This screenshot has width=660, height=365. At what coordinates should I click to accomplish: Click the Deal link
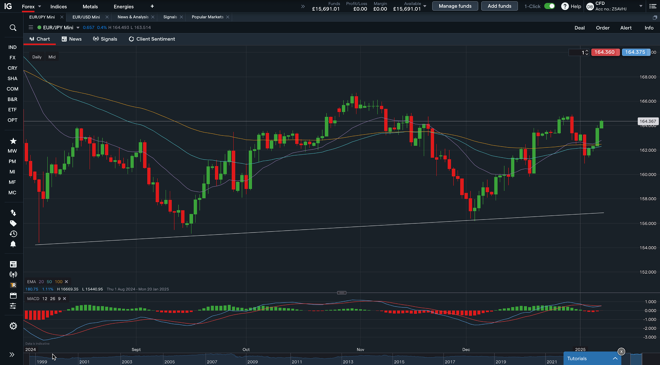pos(580,28)
